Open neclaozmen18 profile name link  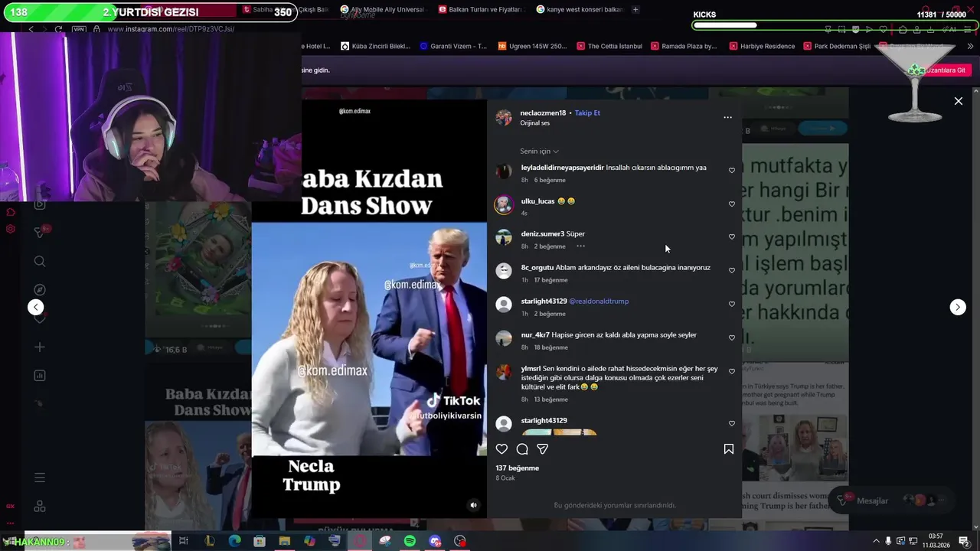543,113
